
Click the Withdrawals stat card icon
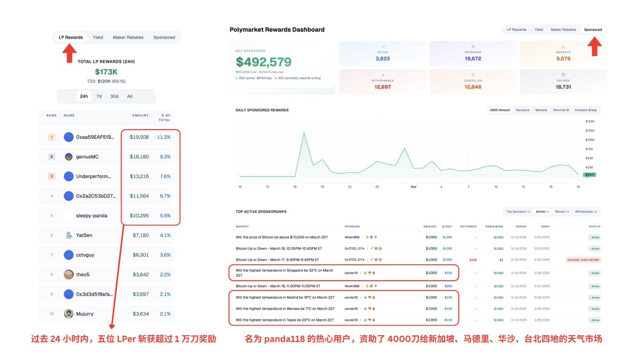click(383, 75)
